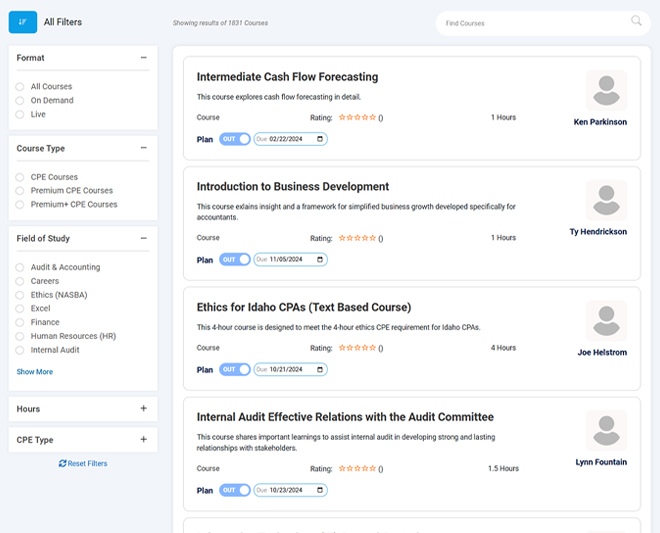Collapse the Format filter section

(x=144, y=57)
